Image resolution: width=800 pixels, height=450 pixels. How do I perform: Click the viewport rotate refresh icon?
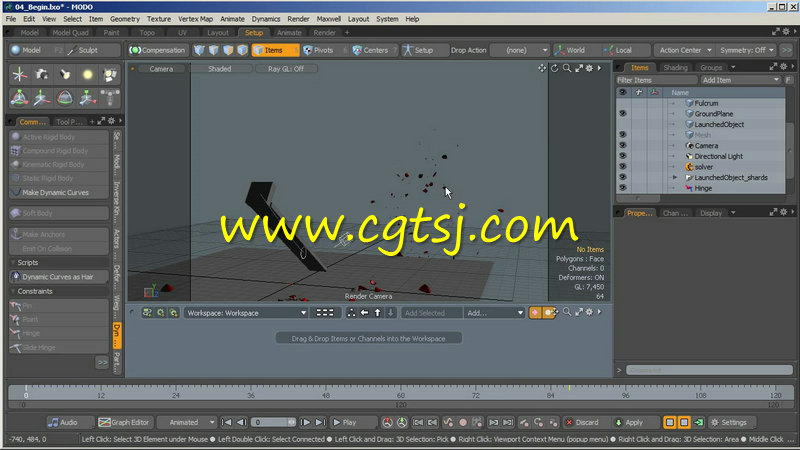555,68
